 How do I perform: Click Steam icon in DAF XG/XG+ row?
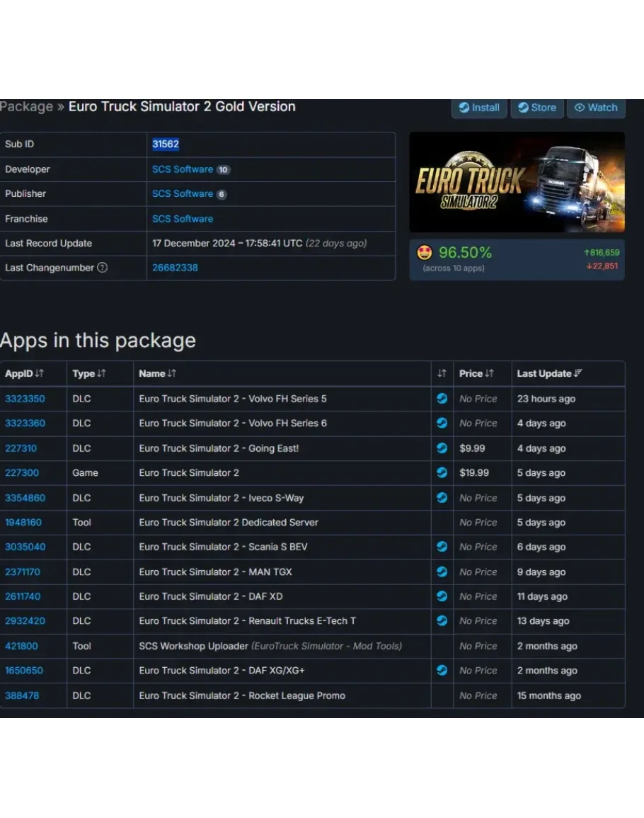[x=442, y=670]
